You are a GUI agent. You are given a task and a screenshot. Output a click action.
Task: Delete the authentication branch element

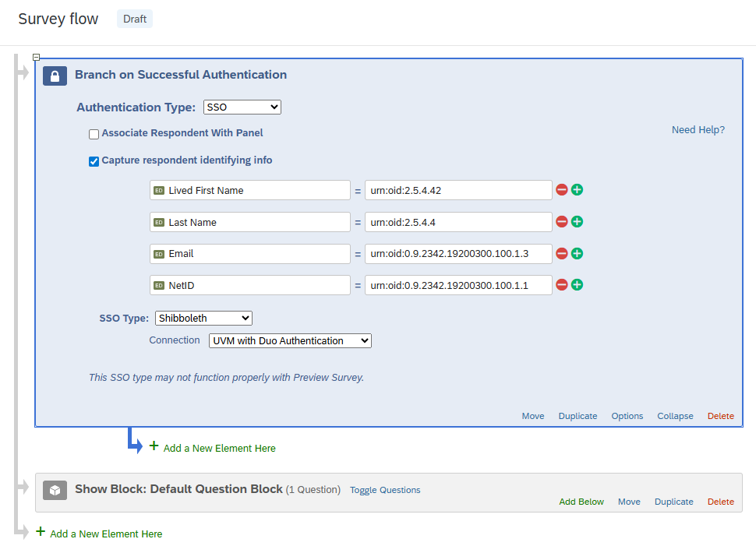720,416
